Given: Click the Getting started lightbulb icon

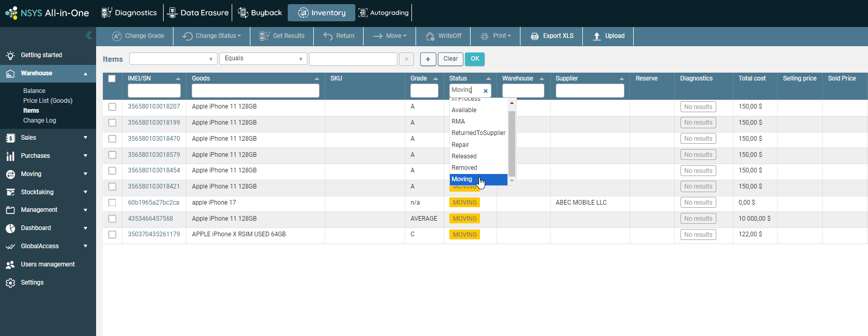Looking at the screenshot, I should [x=10, y=55].
